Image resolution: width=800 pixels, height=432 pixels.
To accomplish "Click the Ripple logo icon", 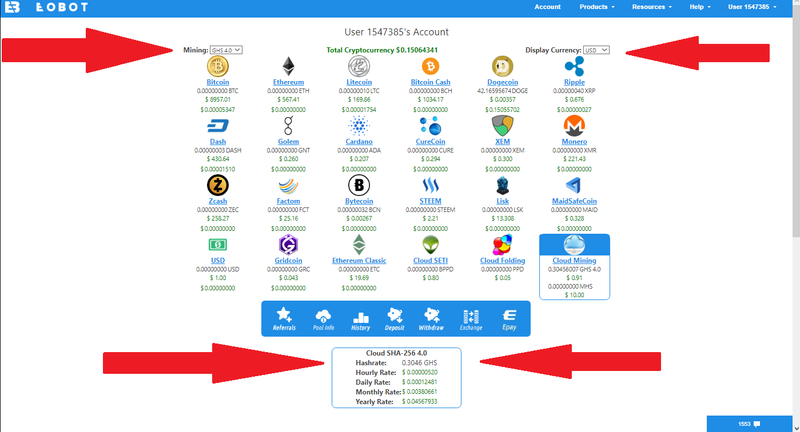I will point(574,66).
